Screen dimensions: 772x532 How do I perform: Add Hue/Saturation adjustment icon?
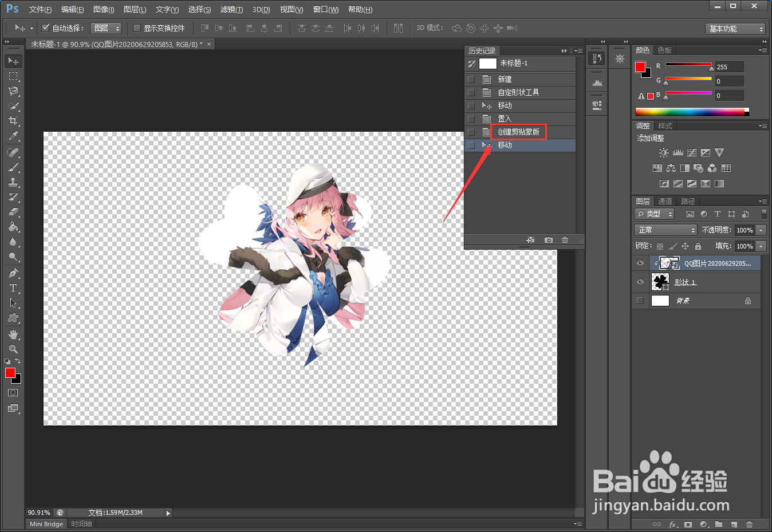(657, 168)
